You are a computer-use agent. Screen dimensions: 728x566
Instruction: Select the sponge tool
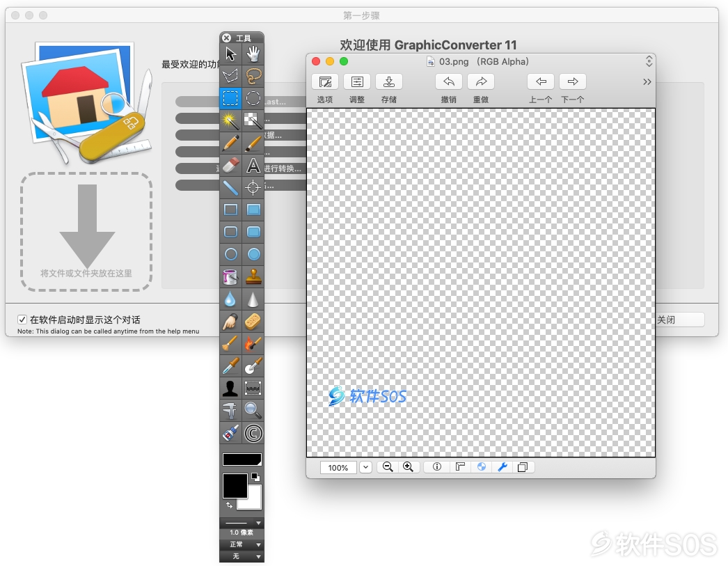tap(253, 322)
